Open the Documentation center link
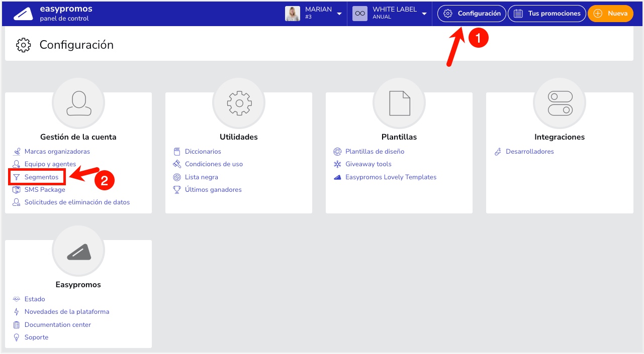Image resolution: width=644 pixels, height=354 pixels. click(x=58, y=325)
